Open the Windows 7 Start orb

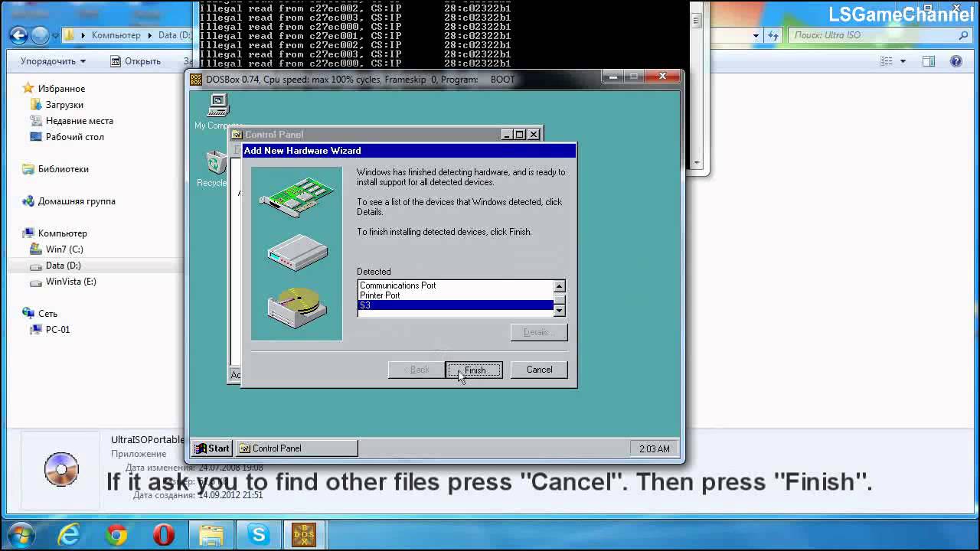(21, 534)
